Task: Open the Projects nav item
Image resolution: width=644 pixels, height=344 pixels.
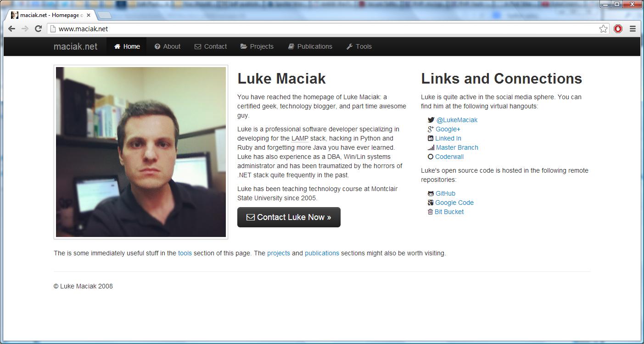Action: [x=257, y=46]
